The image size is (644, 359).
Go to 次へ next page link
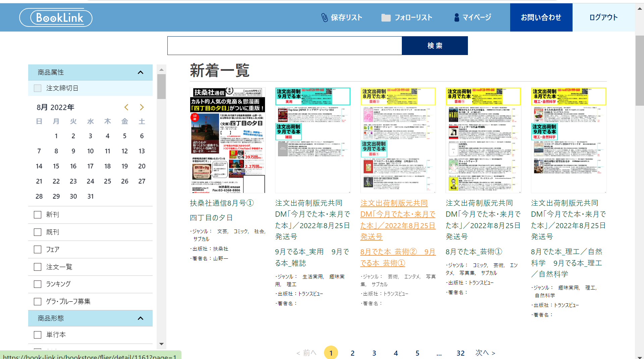point(485,353)
